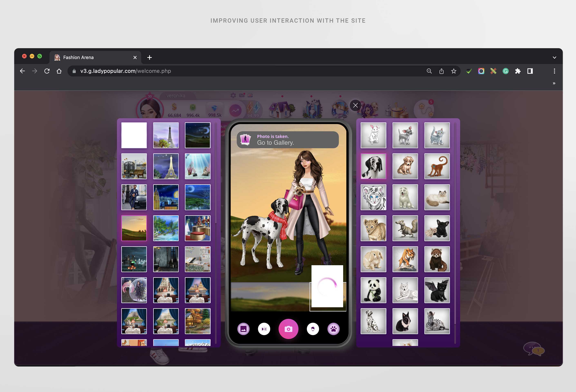The height and width of the screenshot is (392, 576).
Task: Expand hidden bookmarks double chevron
Action: pyautogui.click(x=554, y=83)
